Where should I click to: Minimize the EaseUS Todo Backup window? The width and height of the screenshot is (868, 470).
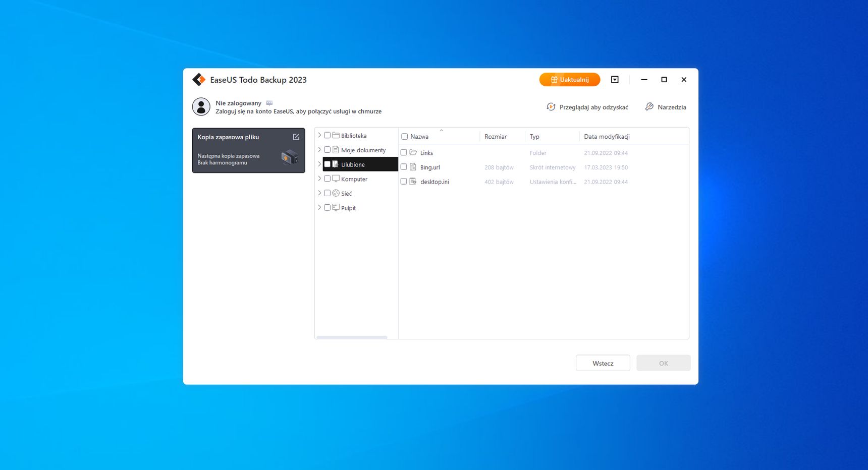(x=644, y=80)
